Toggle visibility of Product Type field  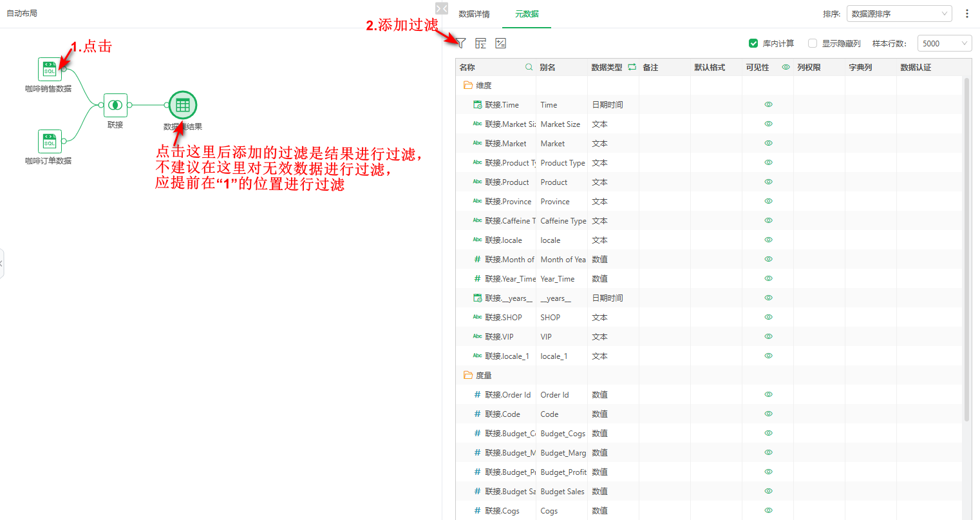click(768, 162)
